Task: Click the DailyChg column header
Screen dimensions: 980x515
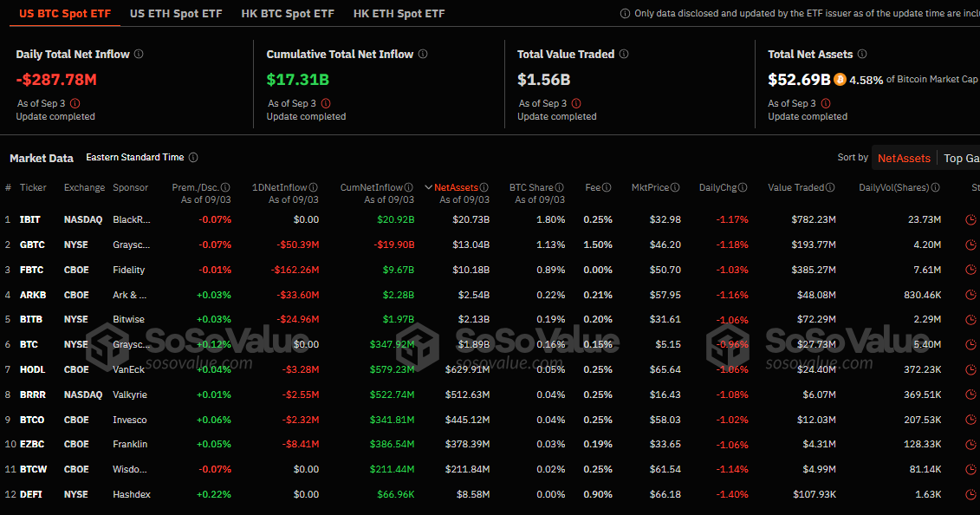Action: coord(717,187)
